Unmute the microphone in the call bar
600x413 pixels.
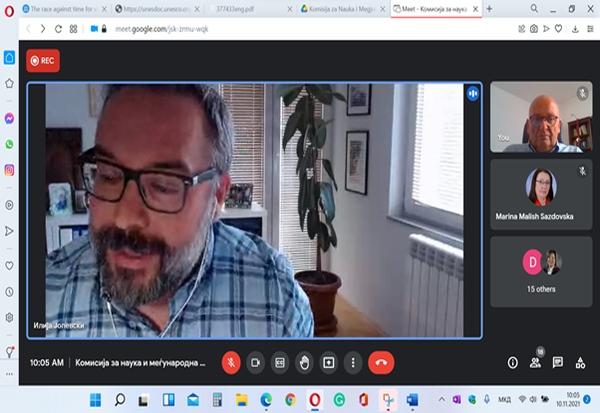coord(230,362)
